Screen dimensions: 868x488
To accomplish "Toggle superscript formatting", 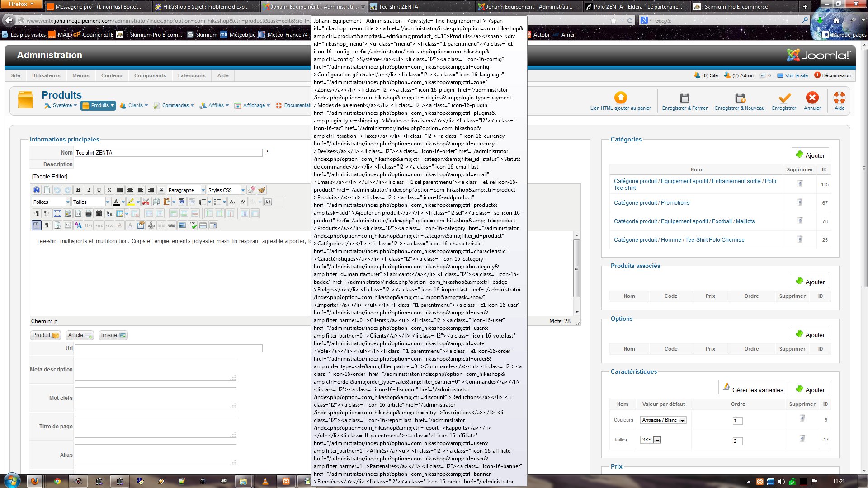I will (243, 202).
